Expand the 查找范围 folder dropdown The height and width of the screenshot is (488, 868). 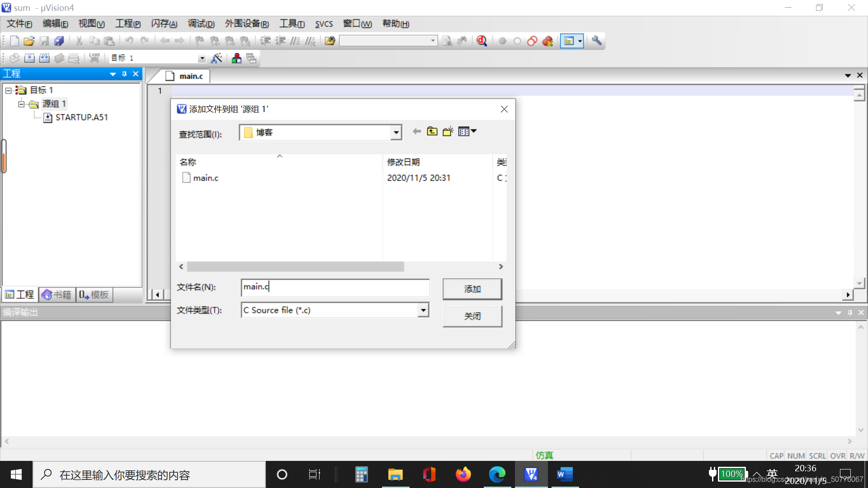(x=396, y=132)
